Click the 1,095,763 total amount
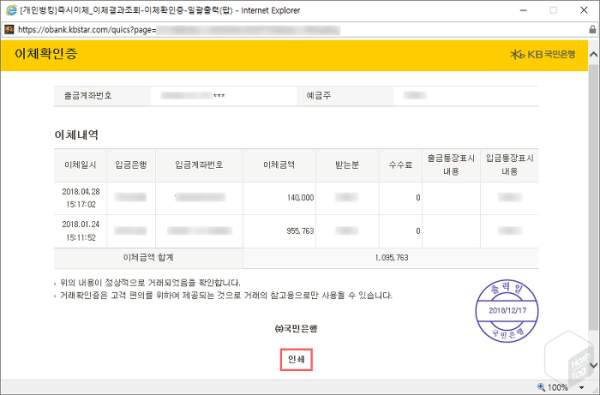This screenshot has height=395, width=600. pyautogui.click(x=391, y=258)
